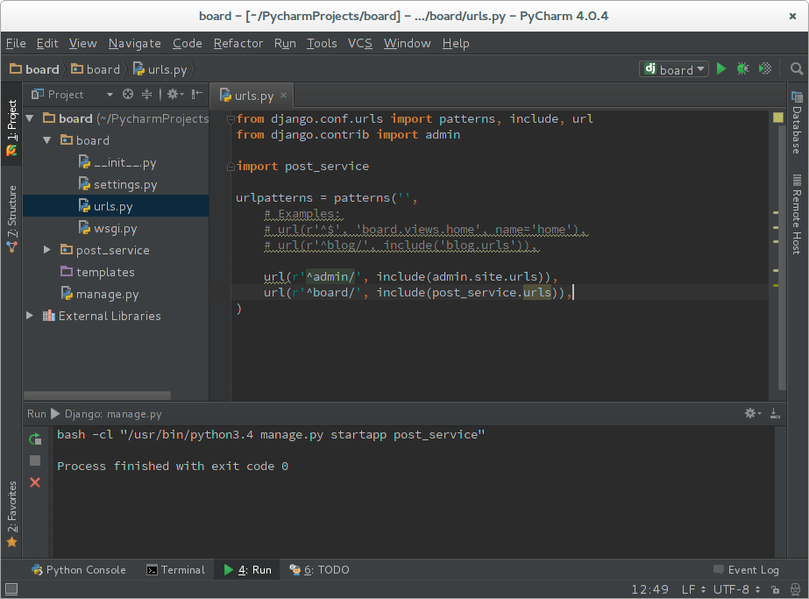
Task: Open the File menu
Action: (15, 43)
